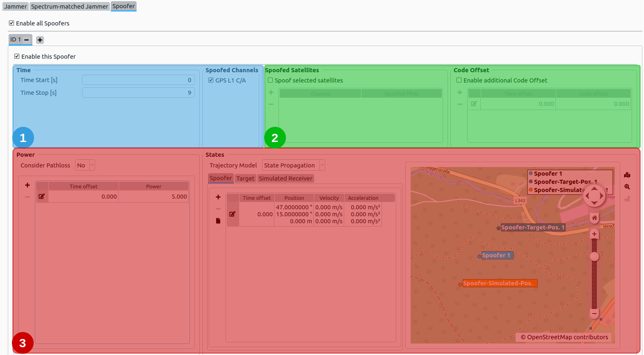Enable the Spoof selected satellites checkbox

(x=270, y=80)
